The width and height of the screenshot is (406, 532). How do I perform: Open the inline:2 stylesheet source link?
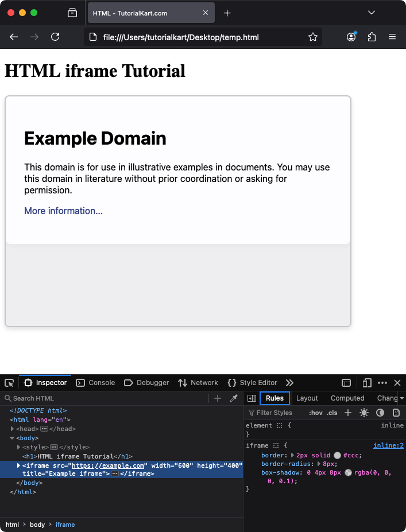click(388, 445)
